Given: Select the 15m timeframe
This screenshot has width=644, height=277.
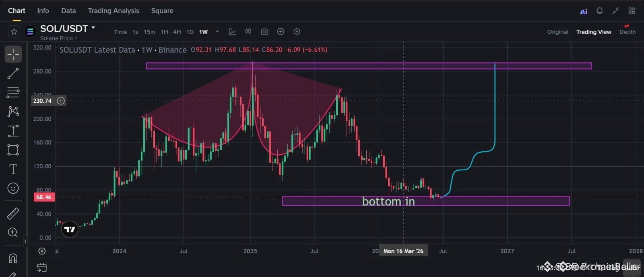Looking at the screenshot, I should click(x=149, y=32).
